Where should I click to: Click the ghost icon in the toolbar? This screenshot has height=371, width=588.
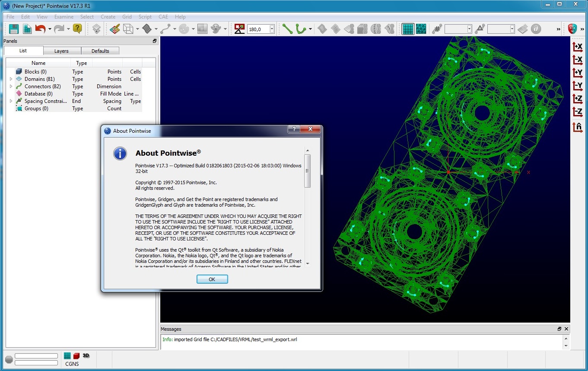click(x=215, y=29)
